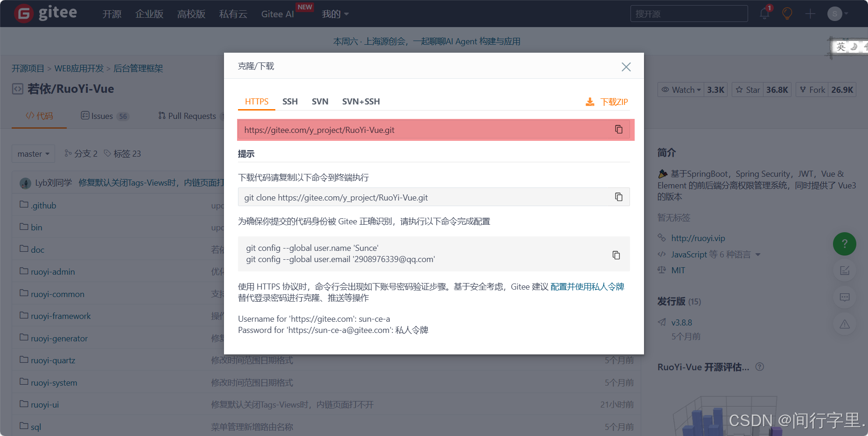Open the ruoyi-common folder
The width and height of the screenshot is (868, 436).
[x=58, y=294]
